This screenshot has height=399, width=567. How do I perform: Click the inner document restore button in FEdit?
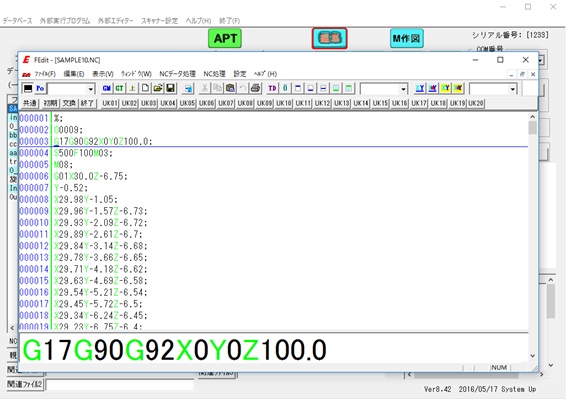click(x=522, y=74)
